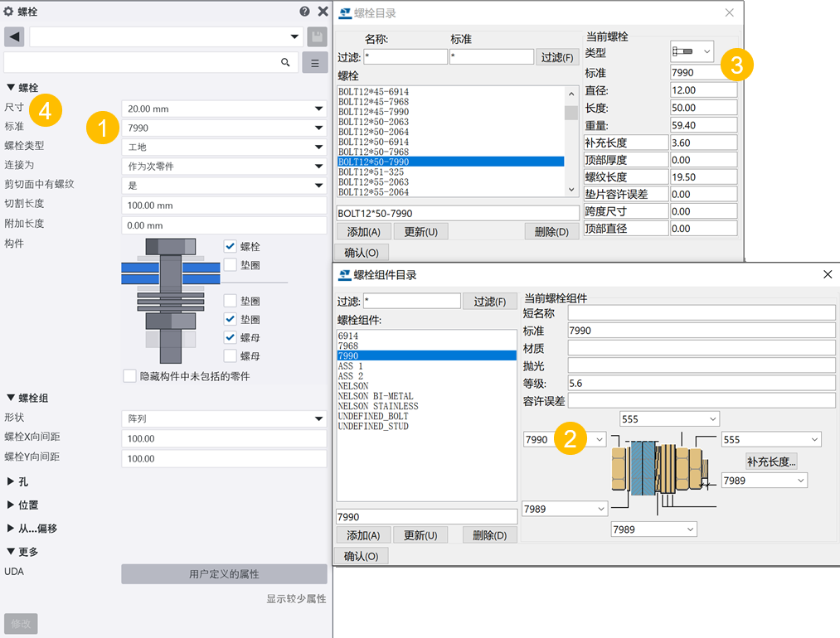Click the back arrow button in bolt panel

pos(14,36)
